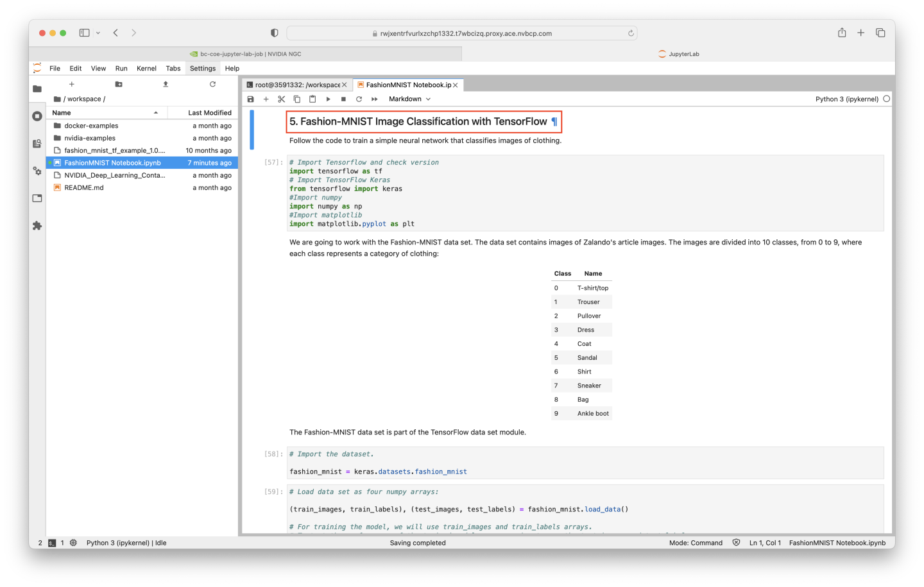The height and width of the screenshot is (587, 924).
Task: Cut the selected notebook cells
Action: (x=281, y=99)
